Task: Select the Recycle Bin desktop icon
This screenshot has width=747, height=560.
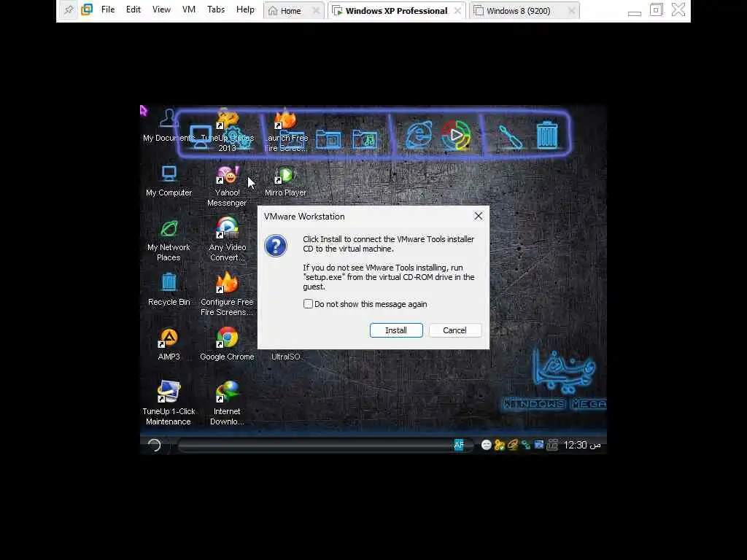Action: (169, 289)
